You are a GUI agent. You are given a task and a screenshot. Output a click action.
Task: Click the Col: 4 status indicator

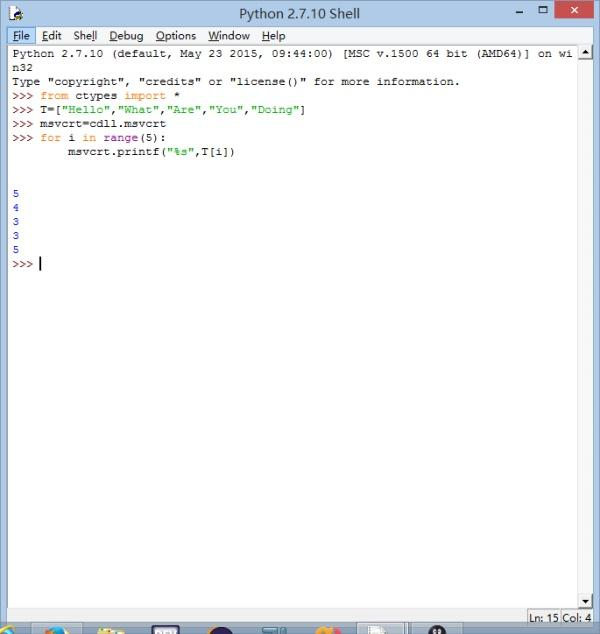point(577,618)
